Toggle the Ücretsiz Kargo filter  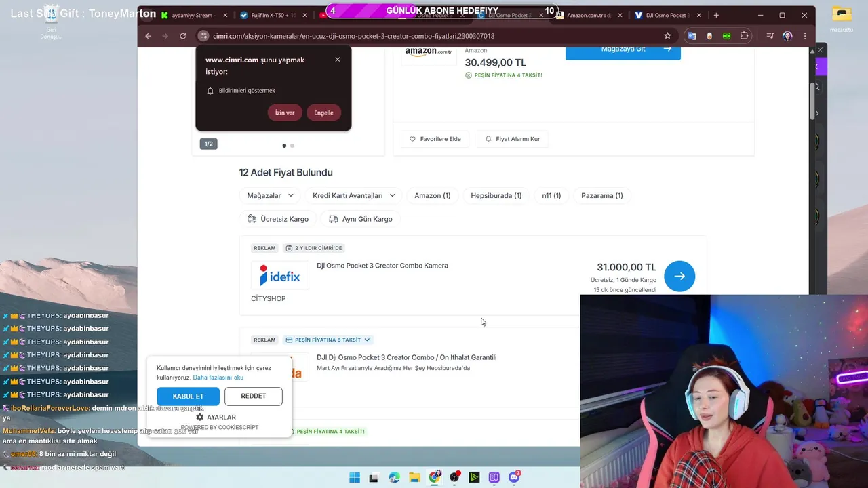[x=278, y=219]
